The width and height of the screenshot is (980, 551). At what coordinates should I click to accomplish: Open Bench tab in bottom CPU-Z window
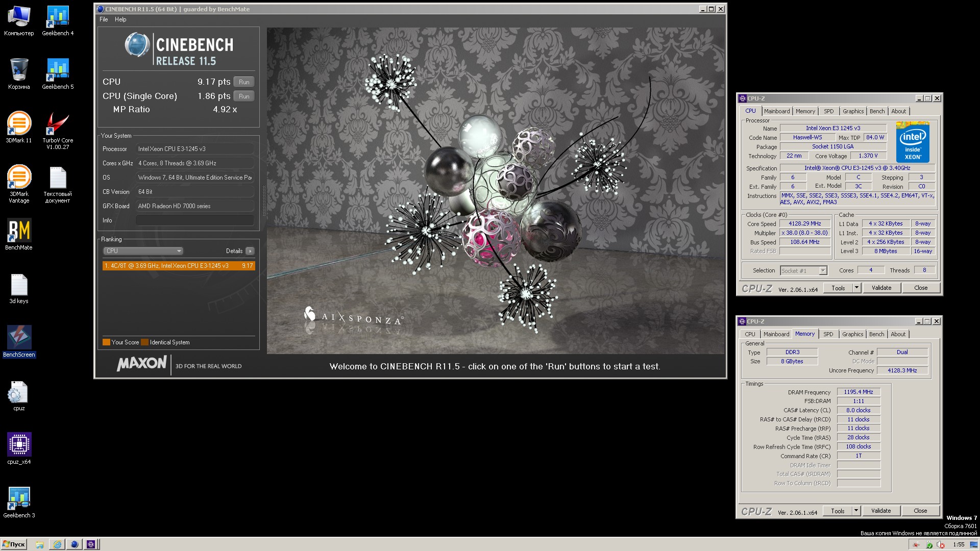pos(876,334)
